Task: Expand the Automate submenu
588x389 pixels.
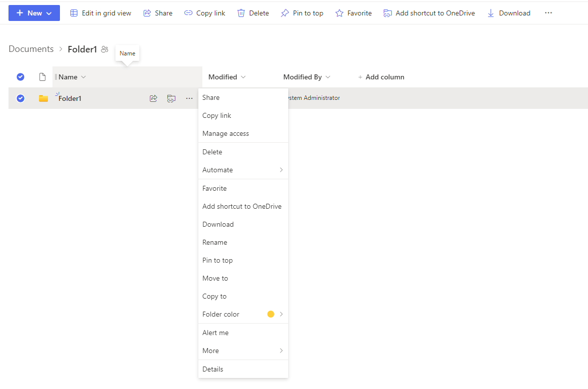Action: click(x=243, y=170)
